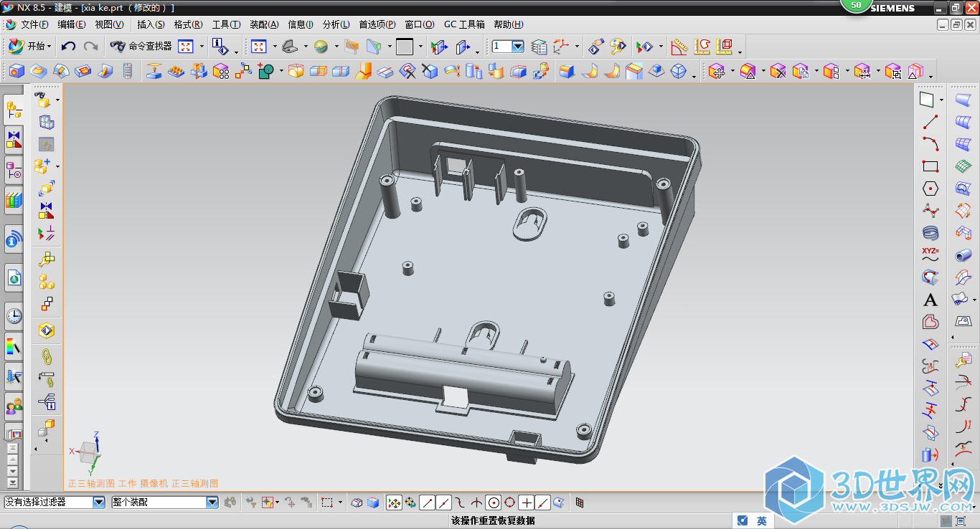Expand the rendering style dropdown arrow
The image size is (980, 529).
tap(336, 47)
